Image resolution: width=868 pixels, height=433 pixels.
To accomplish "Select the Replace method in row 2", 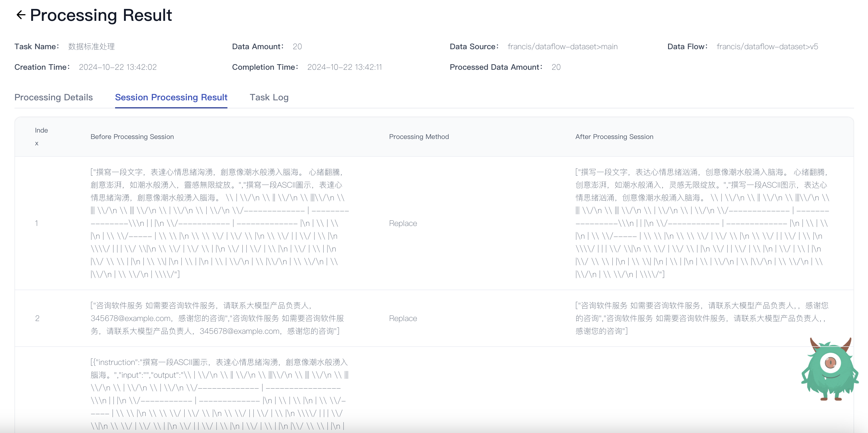I will (x=403, y=318).
